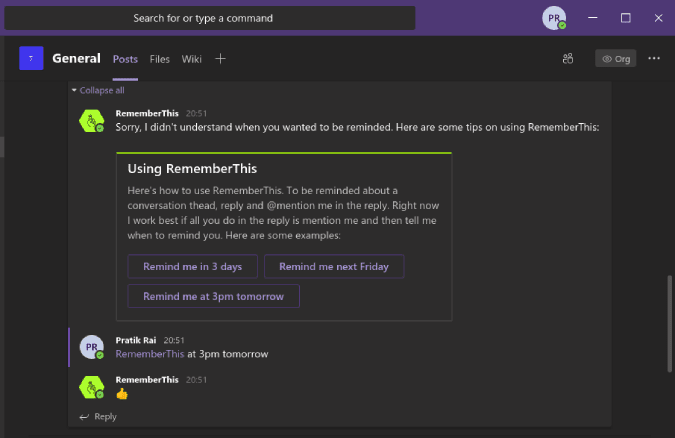Click Pratik Rai's PR message avatar
Image resolution: width=675 pixels, height=438 pixels.
point(92,347)
